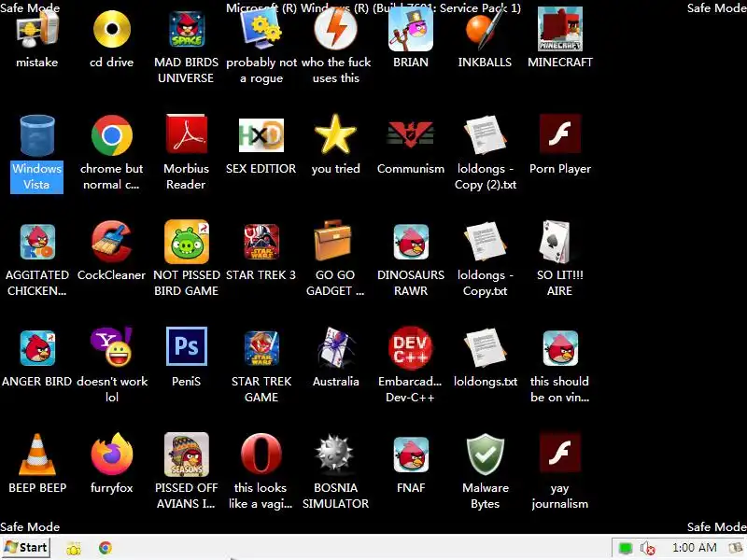Click the rightmost tray icon after clock
The height and width of the screenshot is (560, 747).
click(737, 549)
